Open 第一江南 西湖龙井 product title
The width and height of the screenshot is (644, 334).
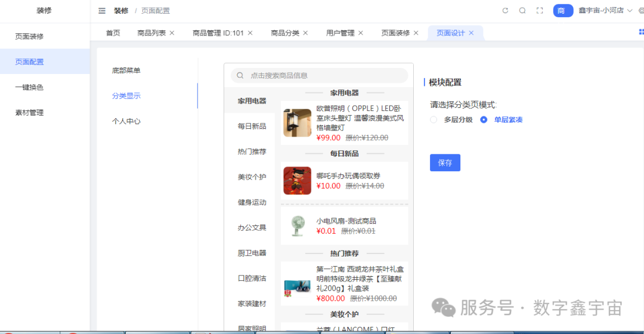[x=360, y=279]
